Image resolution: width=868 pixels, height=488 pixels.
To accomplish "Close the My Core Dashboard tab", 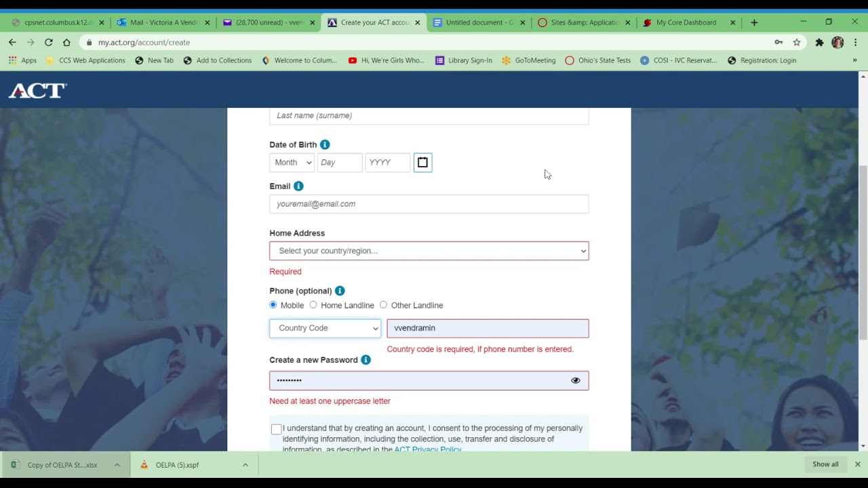I will [733, 22].
